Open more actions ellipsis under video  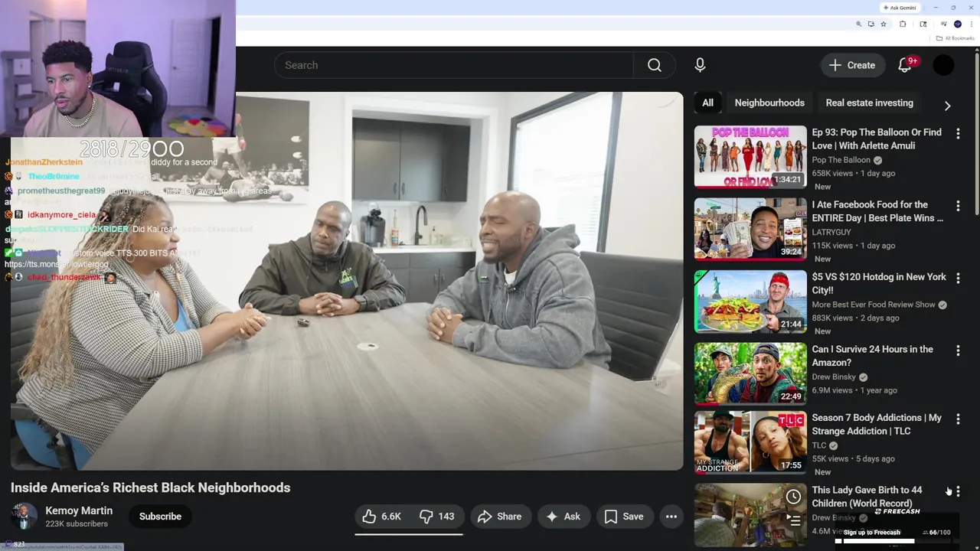(671, 517)
